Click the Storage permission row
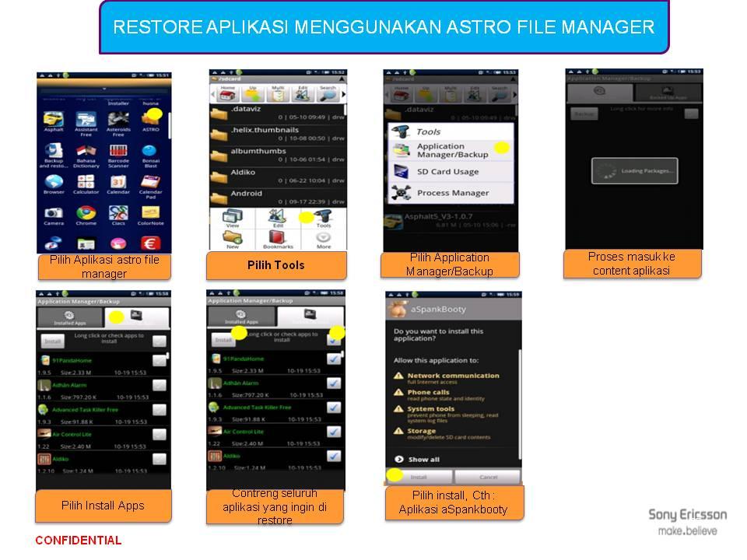 pyautogui.click(x=442, y=434)
